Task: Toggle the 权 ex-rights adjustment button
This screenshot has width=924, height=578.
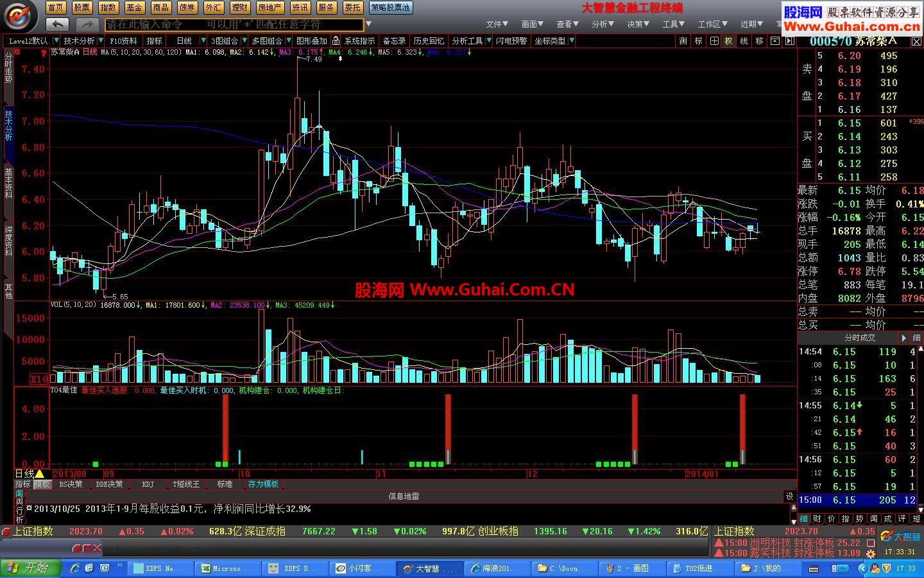Action: [728, 40]
